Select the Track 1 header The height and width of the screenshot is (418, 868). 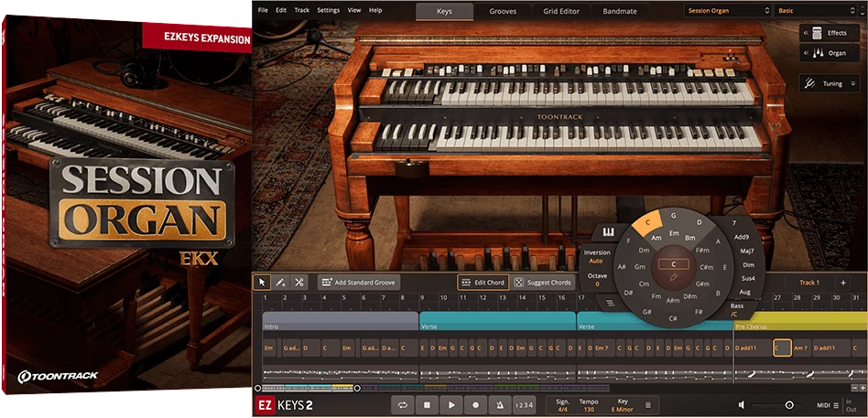tap(808, 283)
